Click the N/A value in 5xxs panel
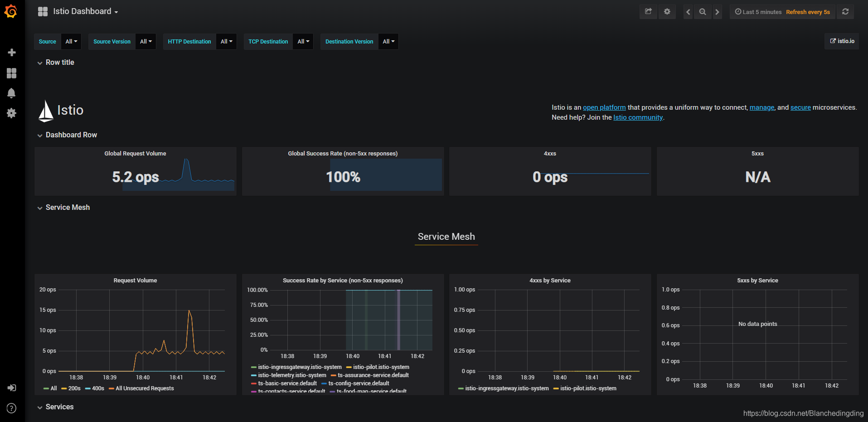 pyautogui.click(x=757, y=177)
